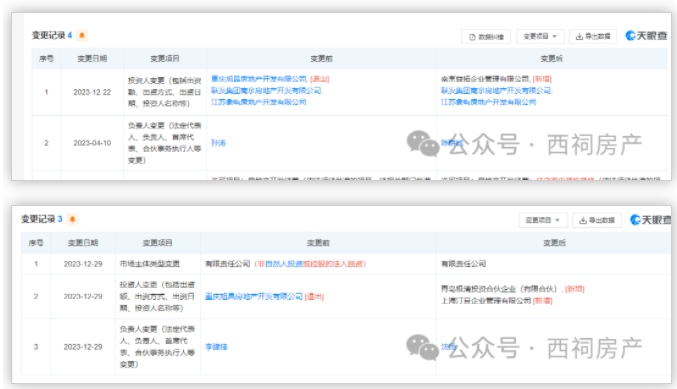
Task: Click 变更日期 column header in 变更记录 4 table
Action: click(x=92, y=59)
